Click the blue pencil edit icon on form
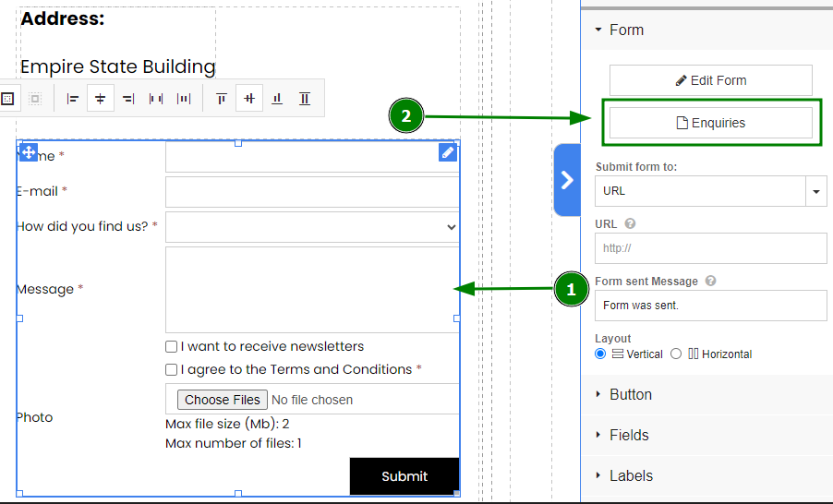This screenshot has height=504, width=833. 448,152
